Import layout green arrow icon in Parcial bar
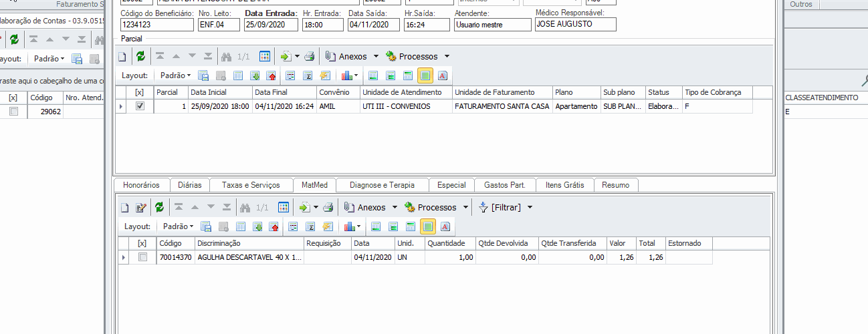The width and height of the screenshot is (868, 334). click(x=255, y=75)
